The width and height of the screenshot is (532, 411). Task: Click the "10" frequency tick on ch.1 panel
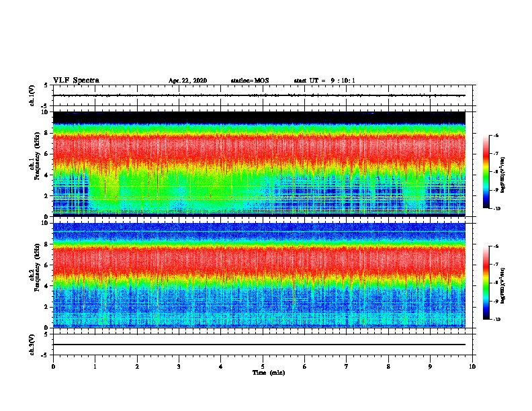click(x=45, y=112)
